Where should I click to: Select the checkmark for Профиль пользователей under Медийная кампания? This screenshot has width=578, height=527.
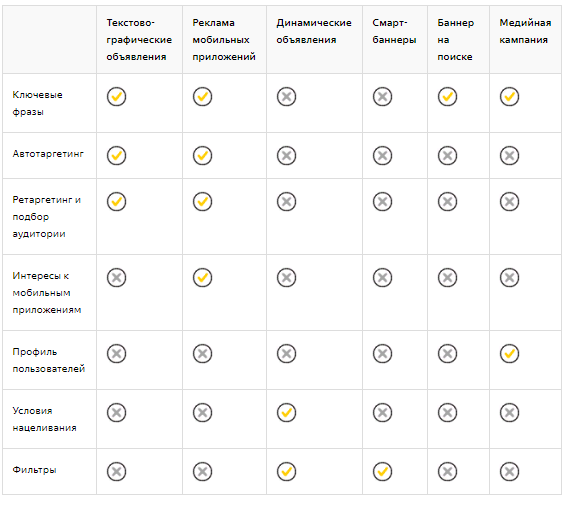point(509,353)
